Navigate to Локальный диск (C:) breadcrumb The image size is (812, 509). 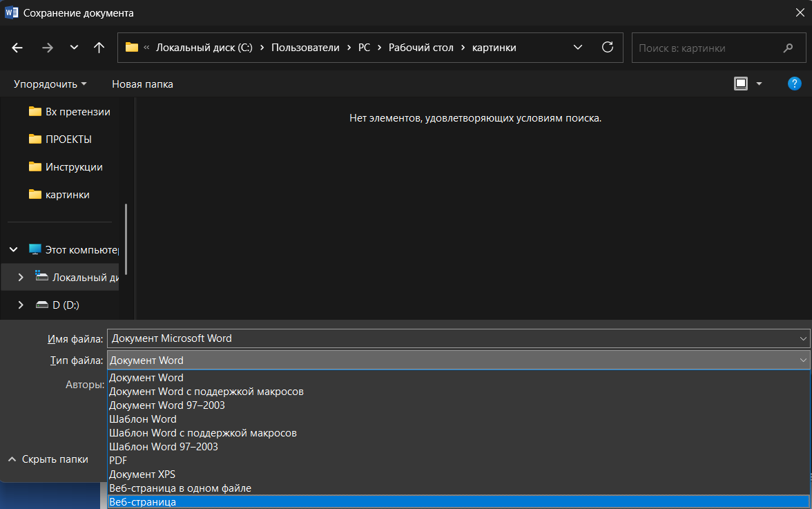(204, 48)
